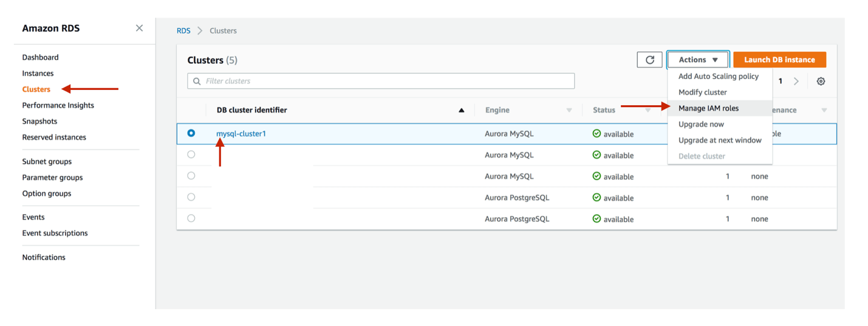Click the Amazon RDS sidebar title
Image resolution: width=868 pixels, height=326 pixels.
pyautogui.click(x=51, y=28)
